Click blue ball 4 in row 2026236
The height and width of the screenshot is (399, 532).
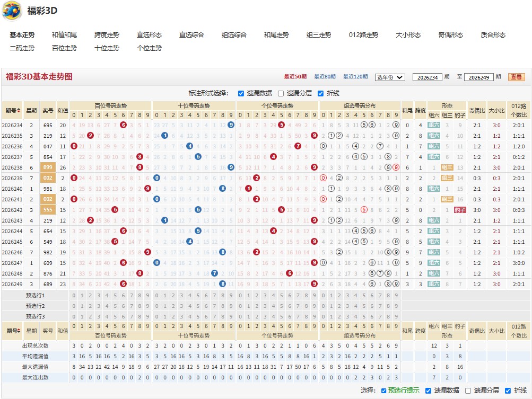[x=190, y=146]
